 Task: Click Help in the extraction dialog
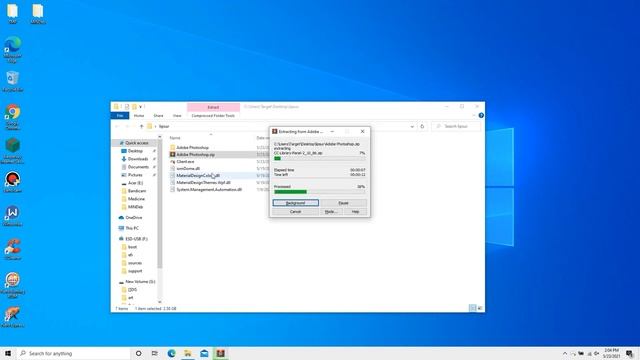(356, 211)
